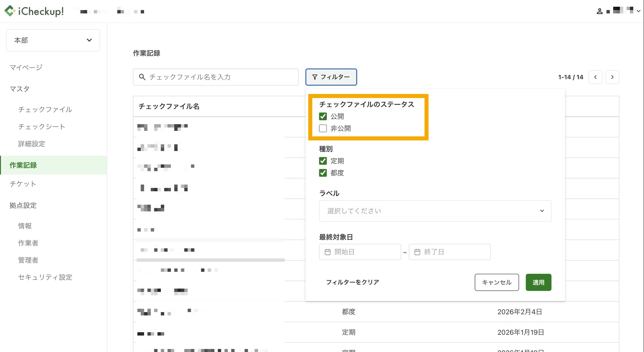Open the user account profile icon
The width and height of the screenshot is (644, 352).
pos(599,11)
